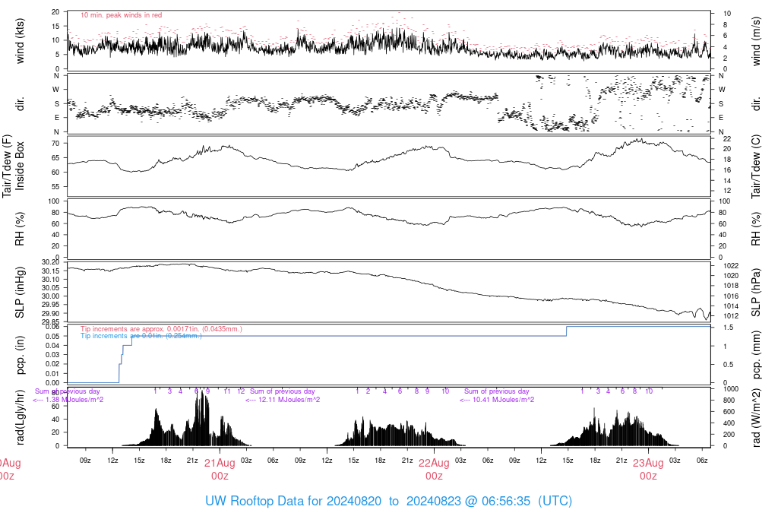Click the 'pcp. (in)' axis label

[20, 355]
